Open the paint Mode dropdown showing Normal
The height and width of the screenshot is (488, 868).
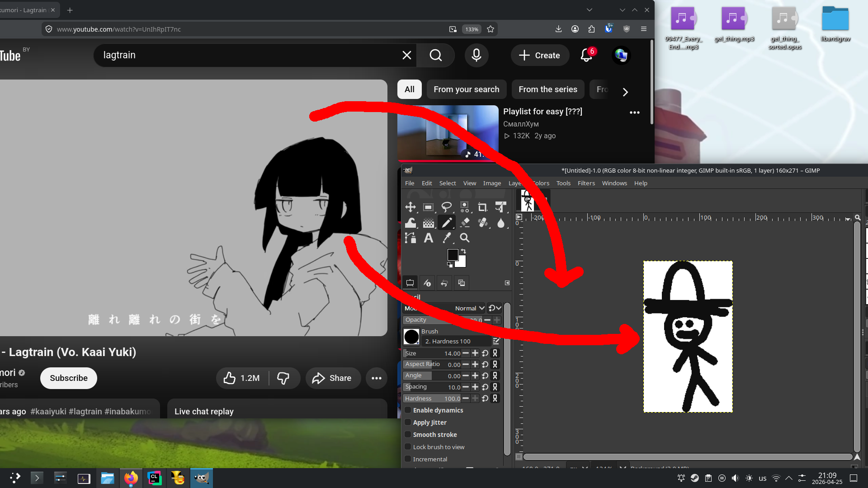point(444,308)
